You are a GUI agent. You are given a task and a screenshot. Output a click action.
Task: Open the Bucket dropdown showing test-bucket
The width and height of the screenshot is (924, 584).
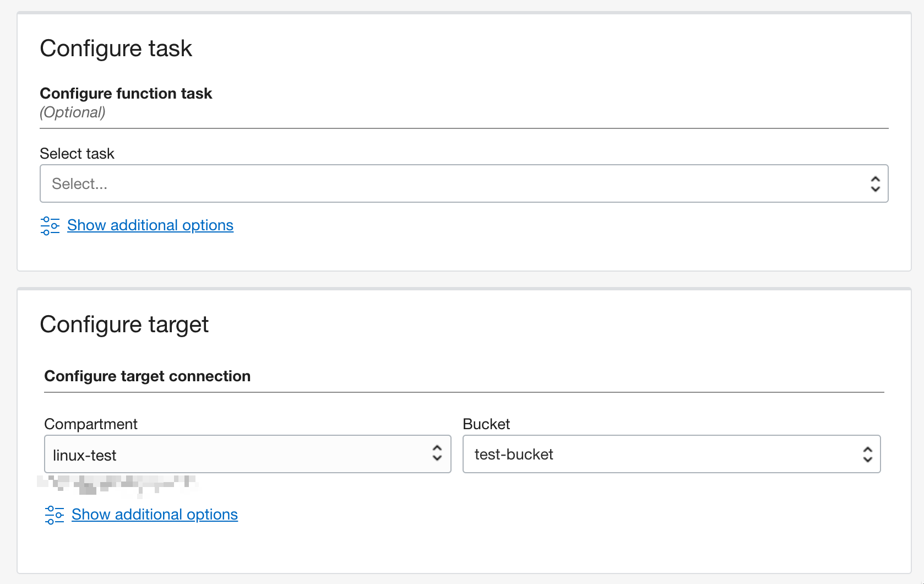coord(672,454)
